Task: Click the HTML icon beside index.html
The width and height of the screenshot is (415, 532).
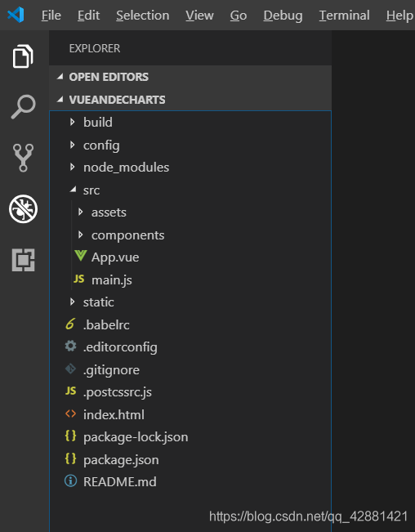Action: (70, 414)
